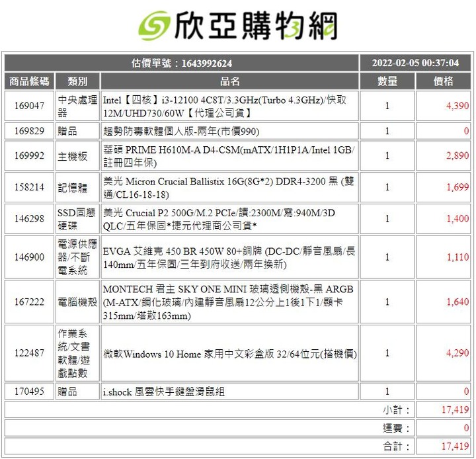Select barcode 169829 cell
This screenshot has width=476, height=459.
(x=29, y=131)
